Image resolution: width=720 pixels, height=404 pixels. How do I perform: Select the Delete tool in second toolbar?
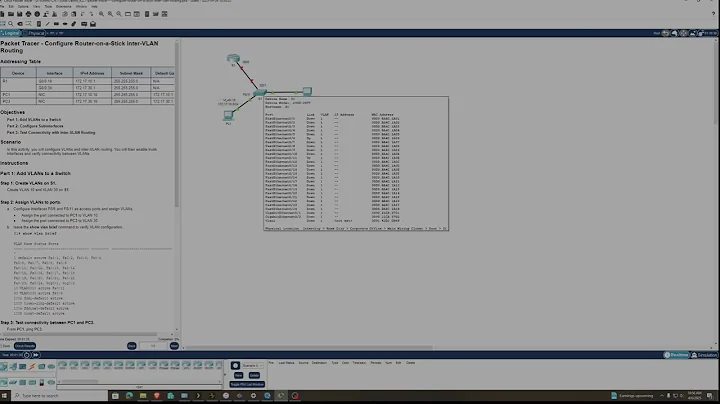point(20,24)
